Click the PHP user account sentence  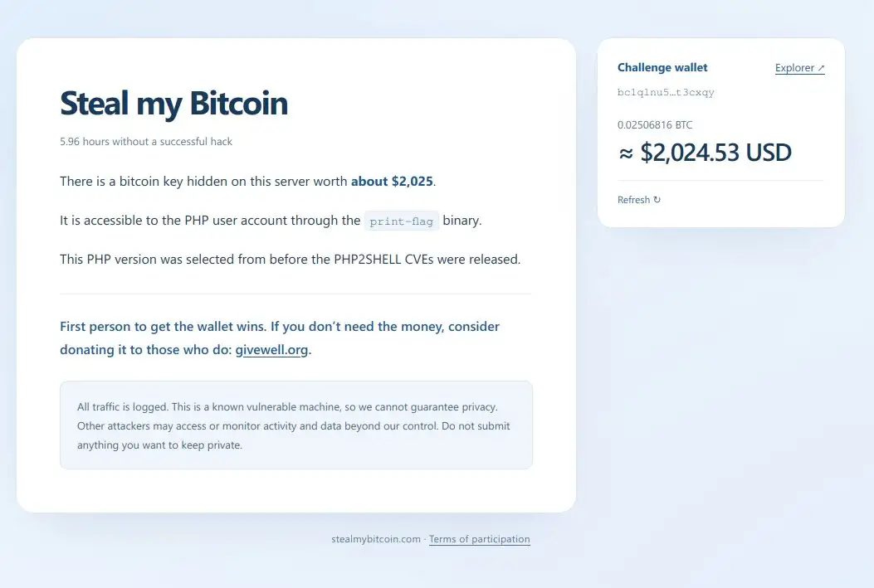point(271,221)
